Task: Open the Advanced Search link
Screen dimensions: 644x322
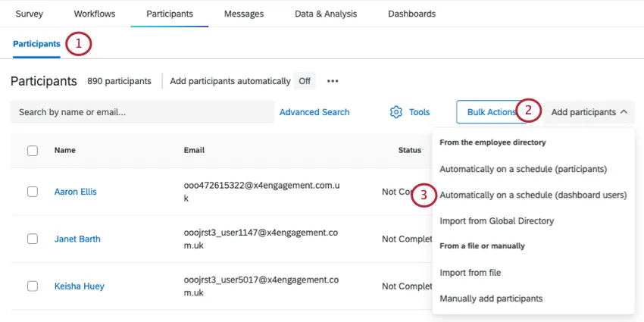Action: (x=314, y=112)
